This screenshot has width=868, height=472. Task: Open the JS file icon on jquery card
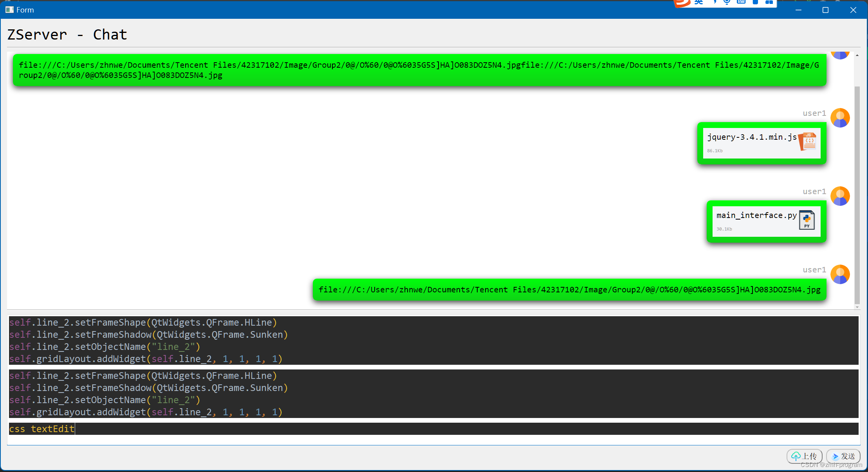tap(808, 141)
